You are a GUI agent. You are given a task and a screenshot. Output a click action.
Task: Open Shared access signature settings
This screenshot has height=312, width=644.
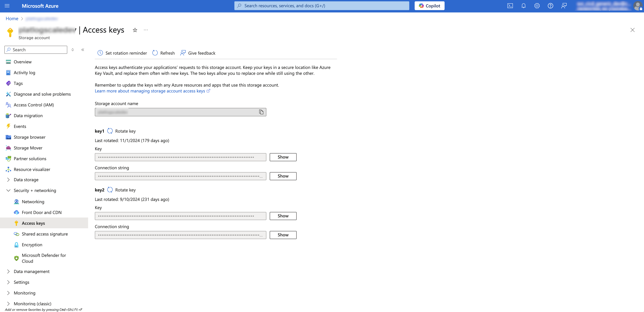coord(45,234)
